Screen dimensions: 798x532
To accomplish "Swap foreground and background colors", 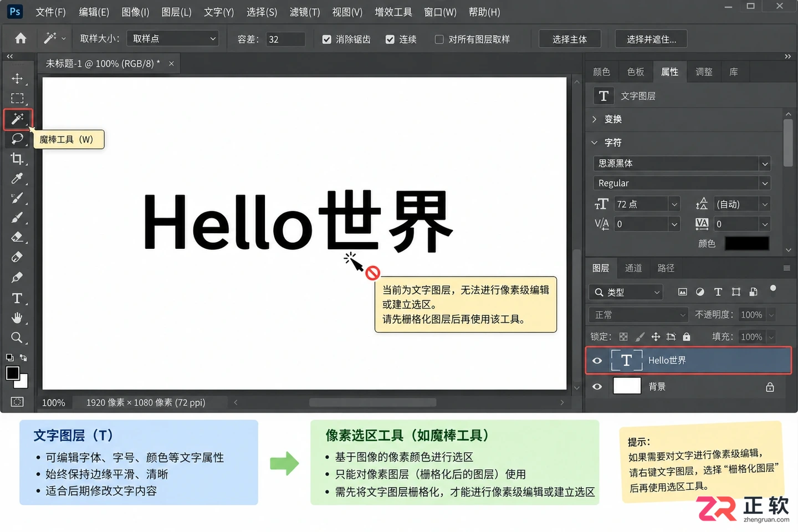I will coord(23,357).
